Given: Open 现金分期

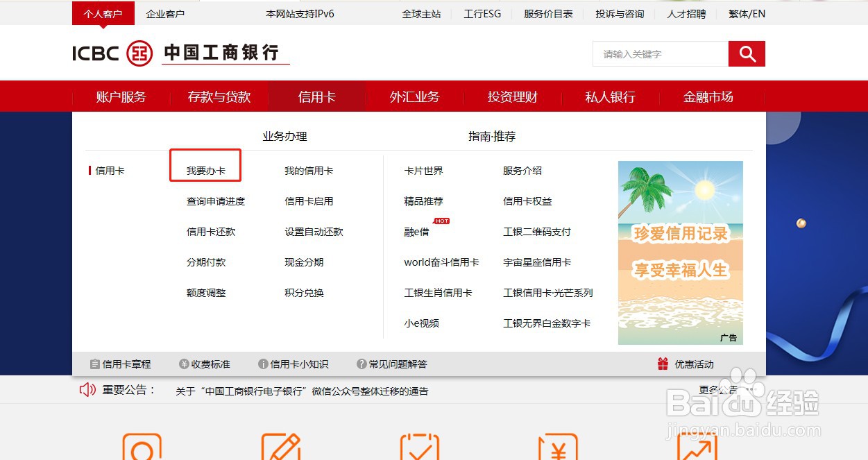Looking at the screenshot, I should point(304,262).
